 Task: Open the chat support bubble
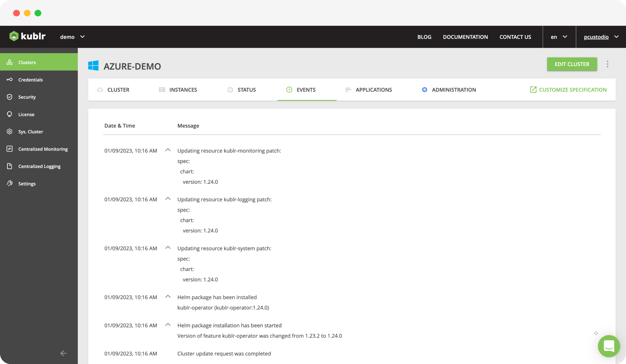609,346
